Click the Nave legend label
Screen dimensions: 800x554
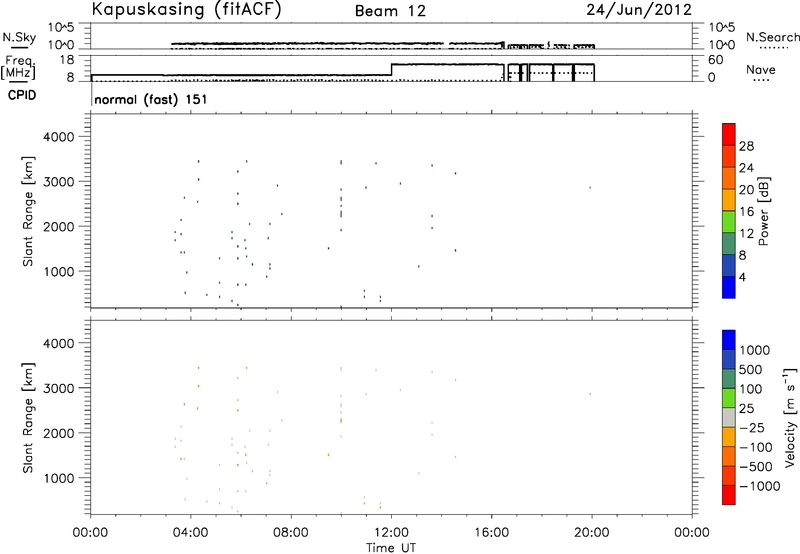[x=761, y=70]
